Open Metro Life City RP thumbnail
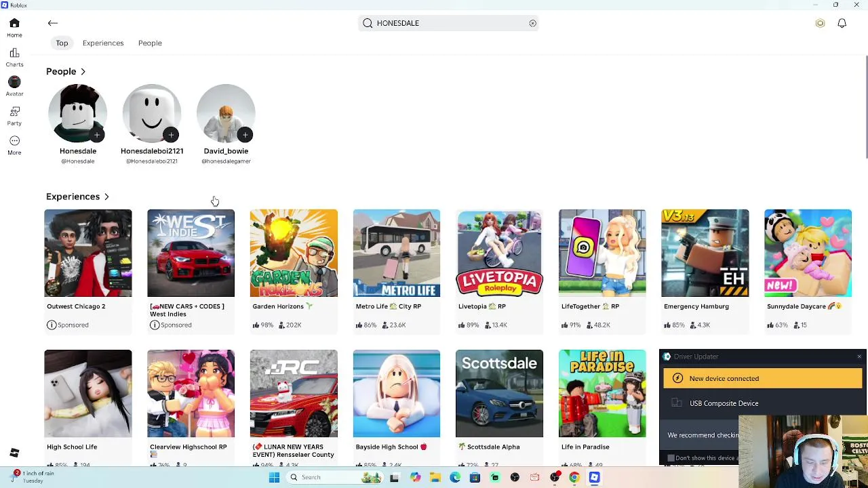 [397, 253]
